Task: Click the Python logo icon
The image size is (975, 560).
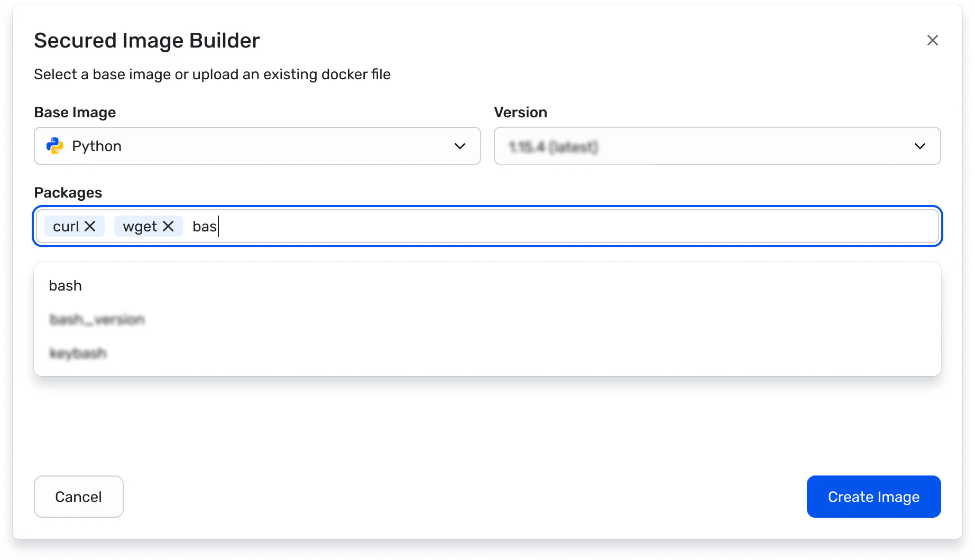Action: (x=54, y=146)
